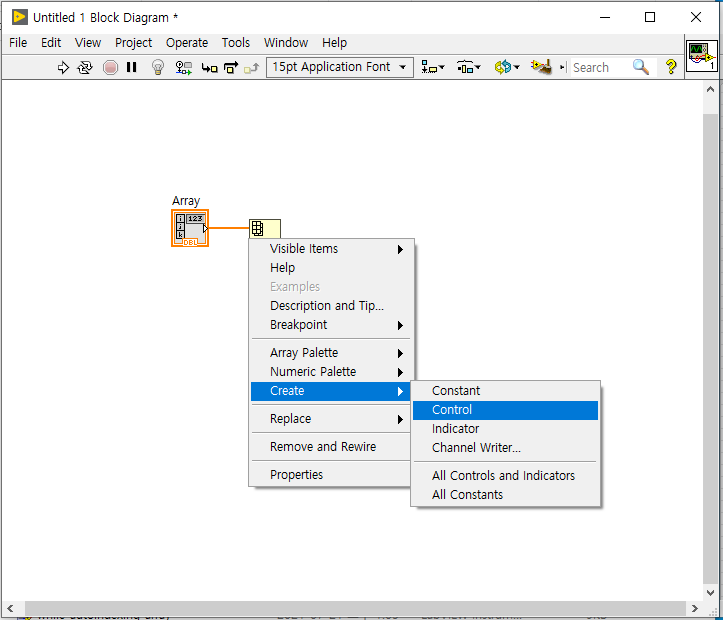Open Align Objects dropdown
This screenshot has width=723, height=620.
[x=433, y=67]
